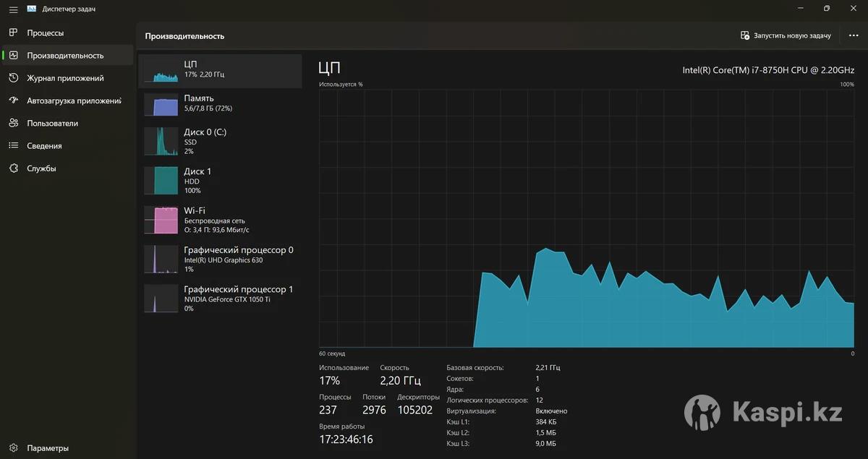Click the Производительность sidebar icon

(x=13, y=55)
